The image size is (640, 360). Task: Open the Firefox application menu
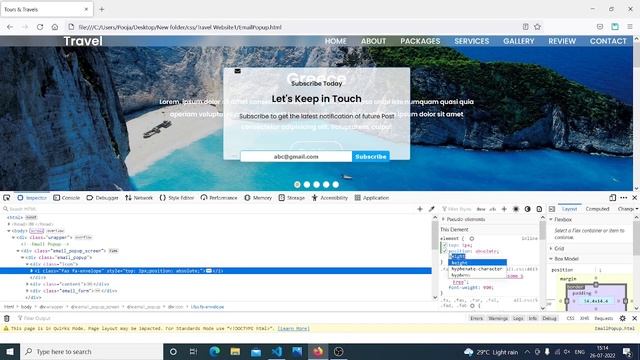tap(630, 27)
